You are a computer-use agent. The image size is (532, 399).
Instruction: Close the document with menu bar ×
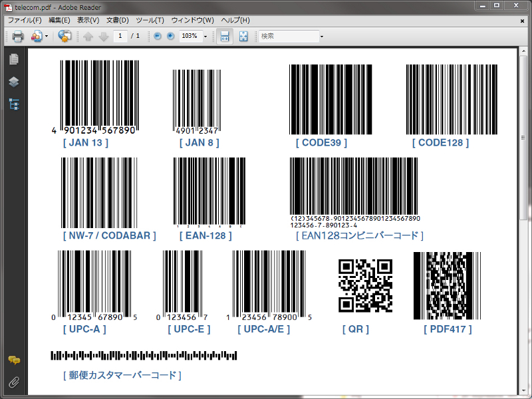[x=522, y=21]
